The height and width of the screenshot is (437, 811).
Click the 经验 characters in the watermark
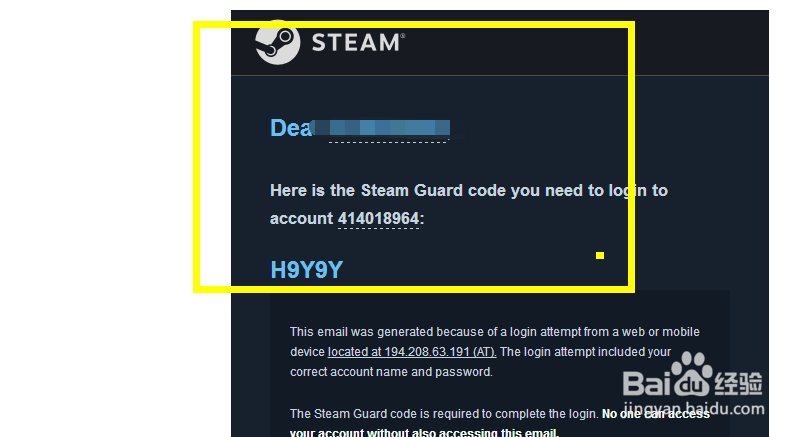tap(739, 383)
